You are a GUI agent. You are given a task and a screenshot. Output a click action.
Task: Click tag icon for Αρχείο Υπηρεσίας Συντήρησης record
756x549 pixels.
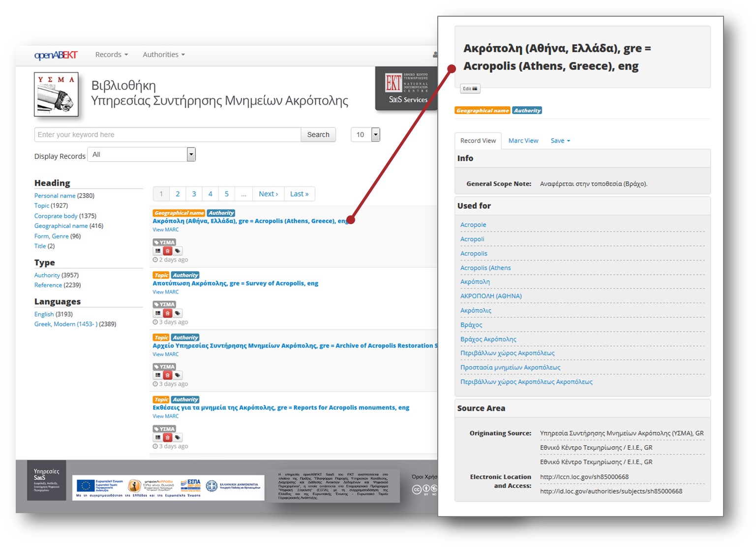point(178,375)
